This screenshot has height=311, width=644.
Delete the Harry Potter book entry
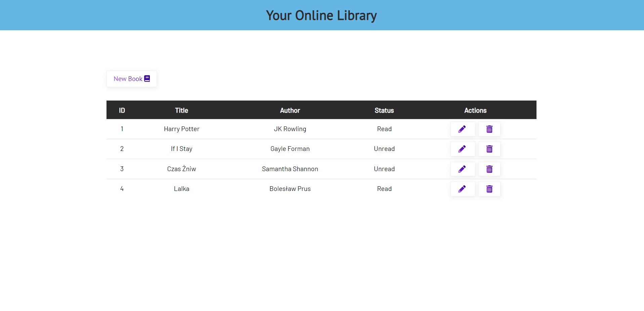tap(489, 129)
